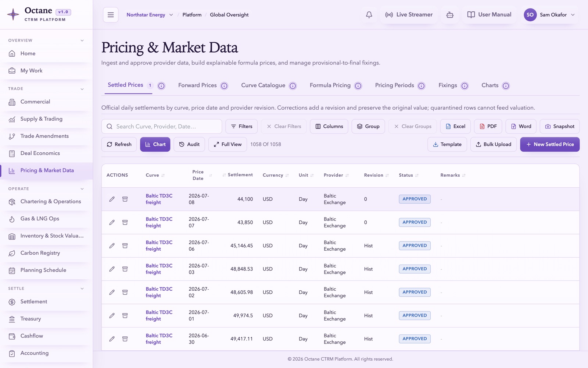Sort by the Provider column
This screenshot has height=368, width=588.
pos(347,176)
